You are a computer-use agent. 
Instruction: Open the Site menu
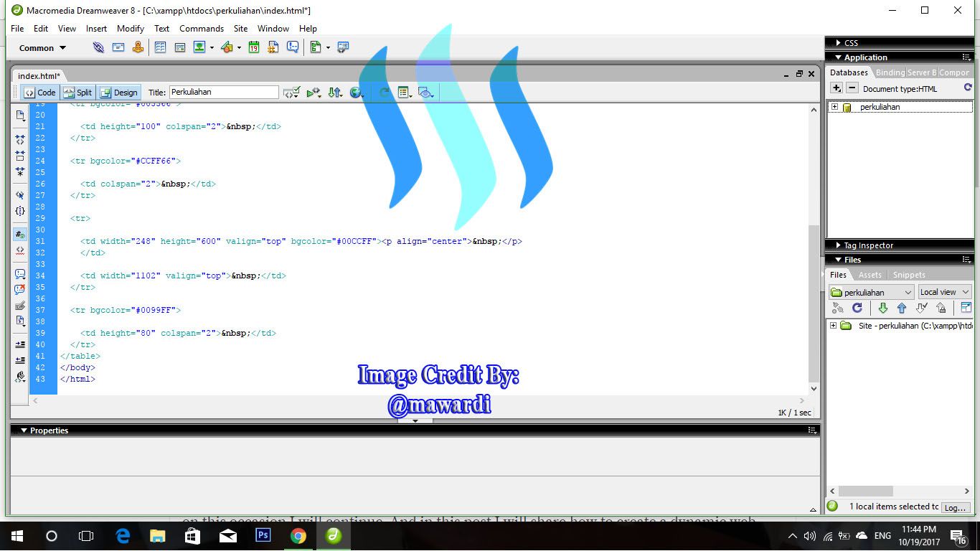(240, 29)
